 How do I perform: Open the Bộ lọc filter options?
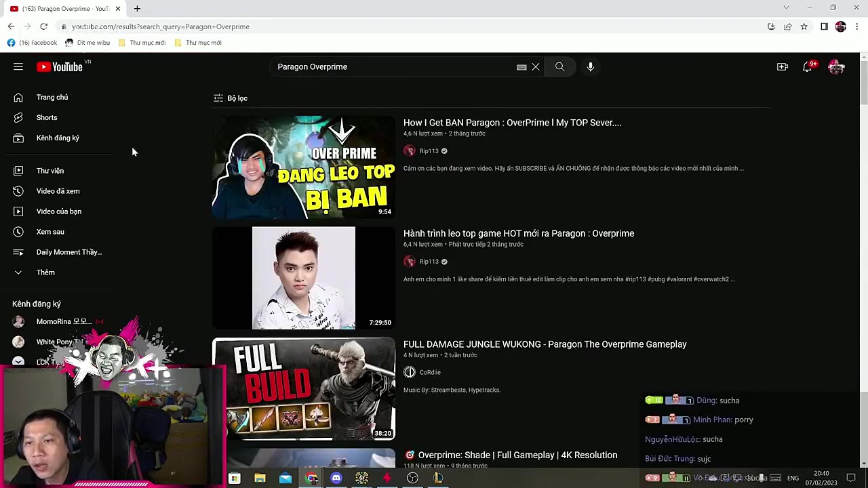231,98
